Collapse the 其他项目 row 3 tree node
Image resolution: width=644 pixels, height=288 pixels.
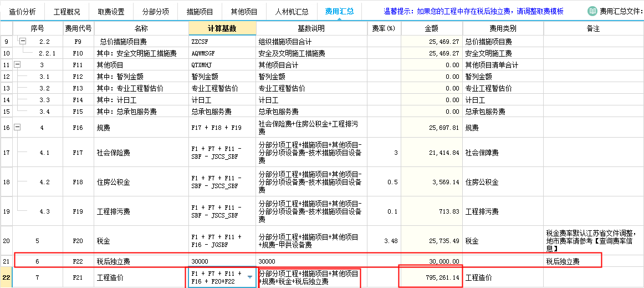pyautogui.click(x=17, y=65)
